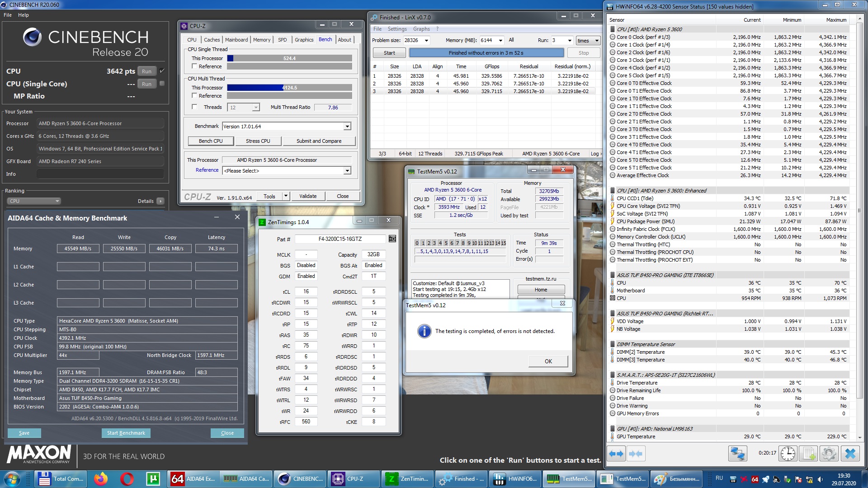Open Opera browser from taskbar

(127, 479)
